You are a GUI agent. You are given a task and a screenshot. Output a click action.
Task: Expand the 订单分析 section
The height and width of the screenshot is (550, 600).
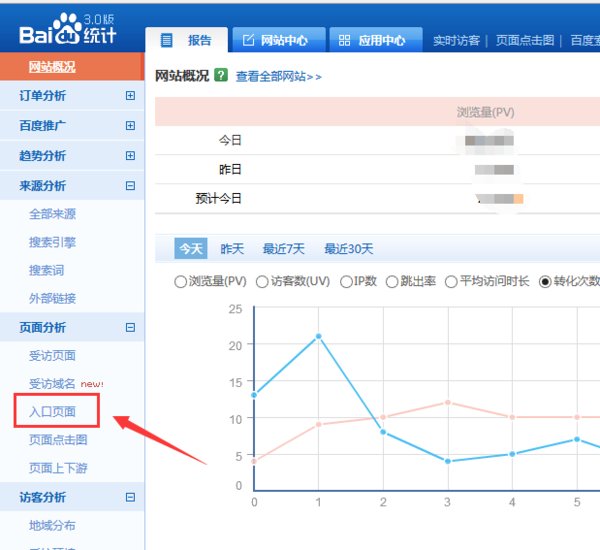[x=130, y=96]
